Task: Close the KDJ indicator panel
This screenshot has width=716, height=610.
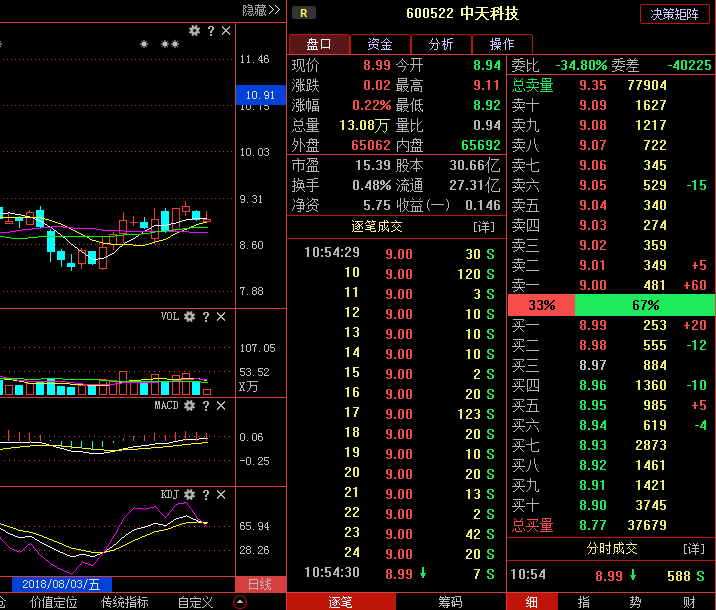Action: pos(221,494)
